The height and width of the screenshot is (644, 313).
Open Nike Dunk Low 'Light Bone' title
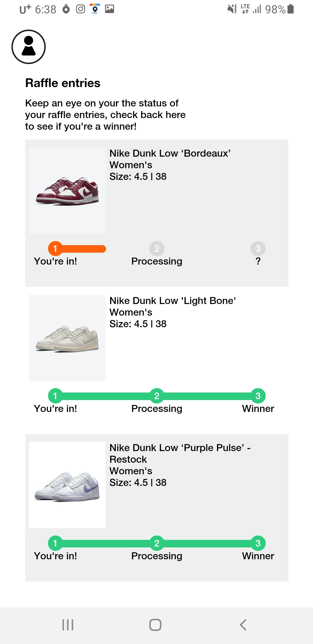point(172,301)
